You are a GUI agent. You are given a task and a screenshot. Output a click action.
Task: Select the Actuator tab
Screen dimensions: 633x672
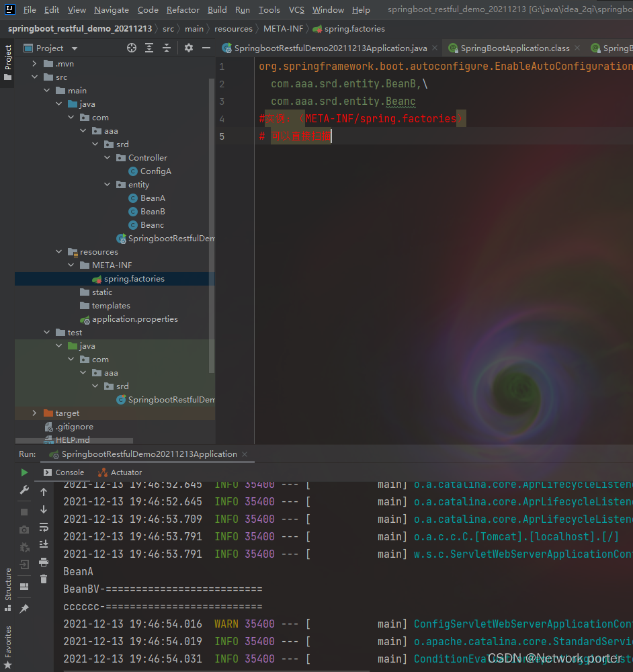(x=120, y=472)
